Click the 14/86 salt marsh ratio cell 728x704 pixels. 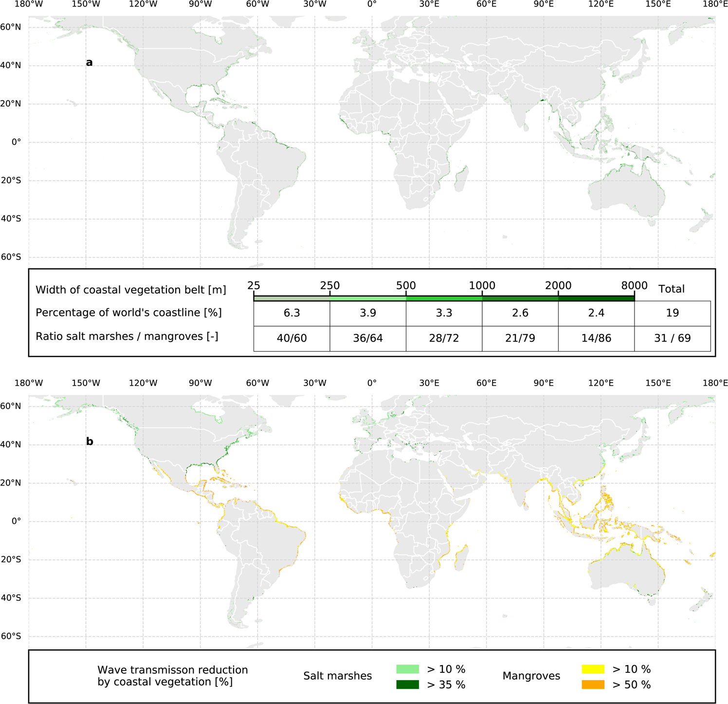coord(596,338)
